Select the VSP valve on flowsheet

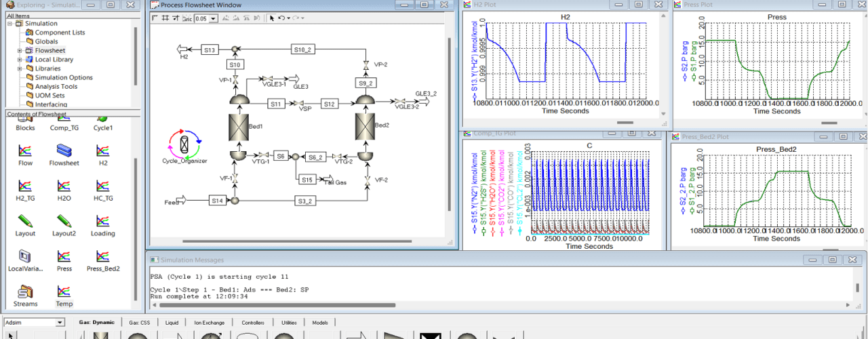[x=300, y=104]
